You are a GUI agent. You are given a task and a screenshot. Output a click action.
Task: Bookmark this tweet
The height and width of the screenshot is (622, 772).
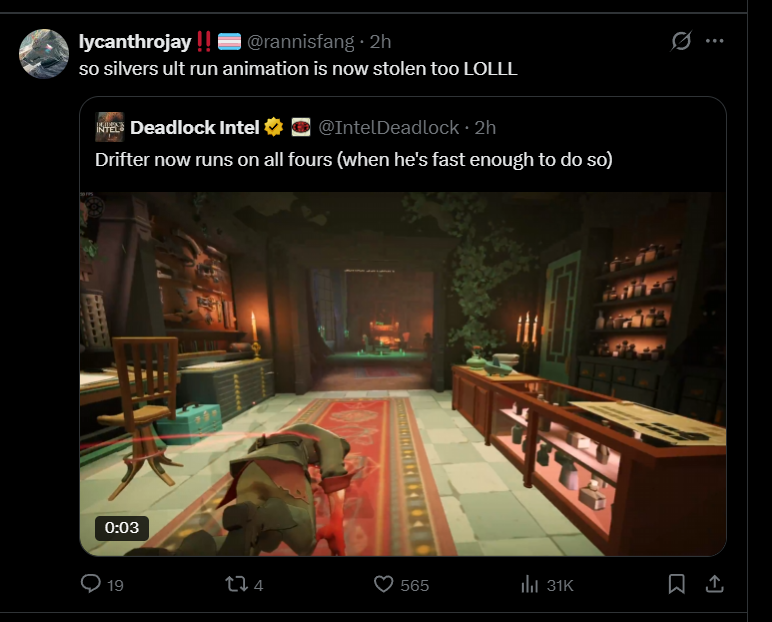pyautogui.click(x=676, y=584)
